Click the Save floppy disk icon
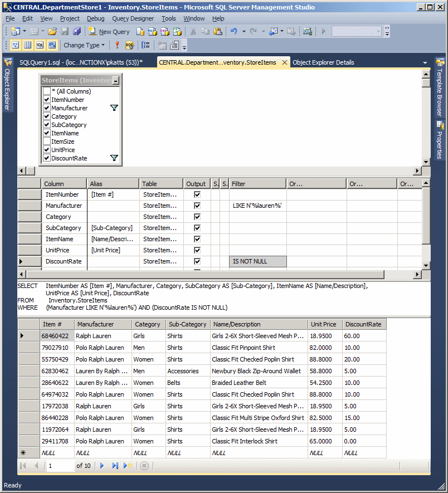Screen dimensions: 448x493 point(65,31)
